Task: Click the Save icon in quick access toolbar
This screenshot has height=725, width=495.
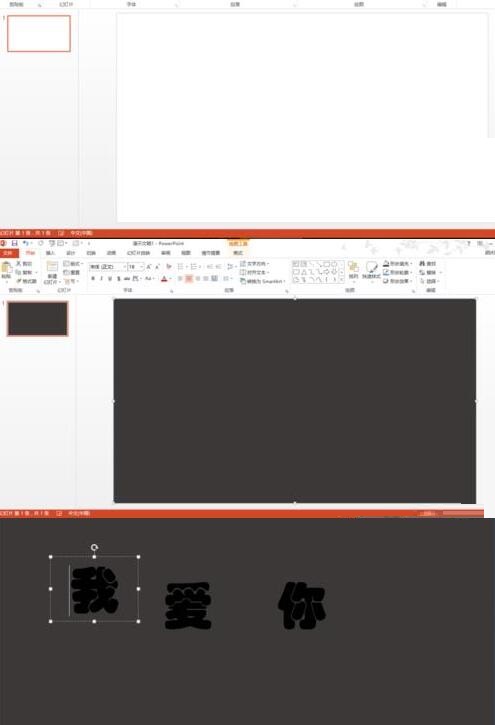Action: [x=15, y=243]
